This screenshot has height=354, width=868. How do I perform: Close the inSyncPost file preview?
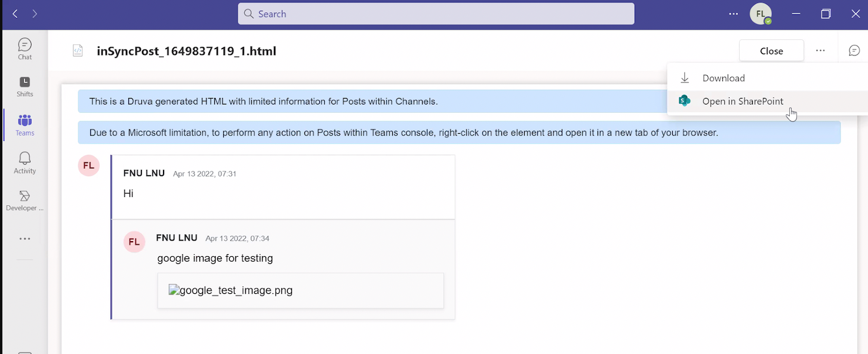click(771, 51)
